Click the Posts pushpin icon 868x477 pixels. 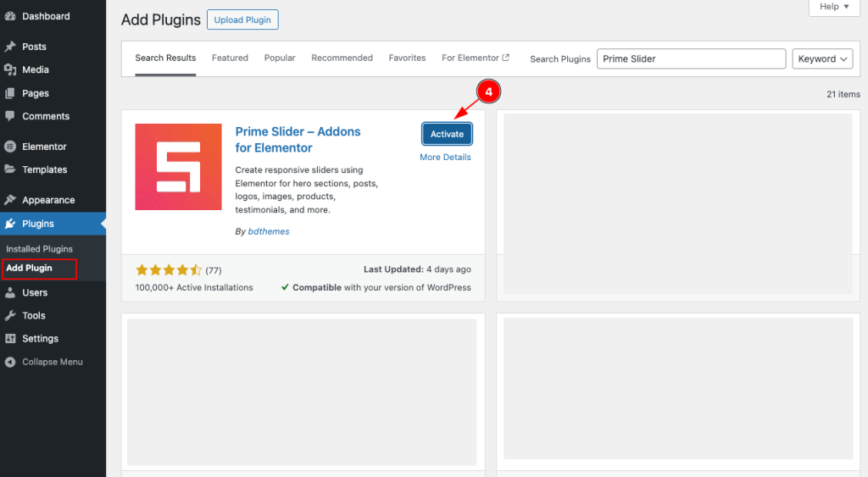coord(10,47)
